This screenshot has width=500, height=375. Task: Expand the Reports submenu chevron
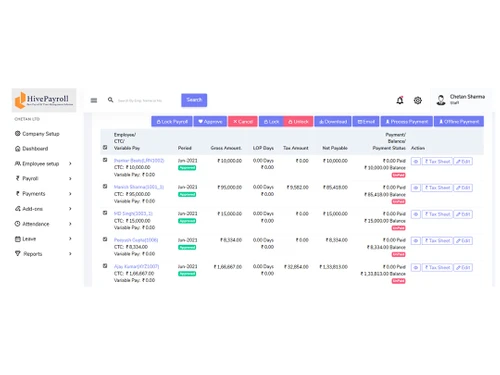coord(70,254)
